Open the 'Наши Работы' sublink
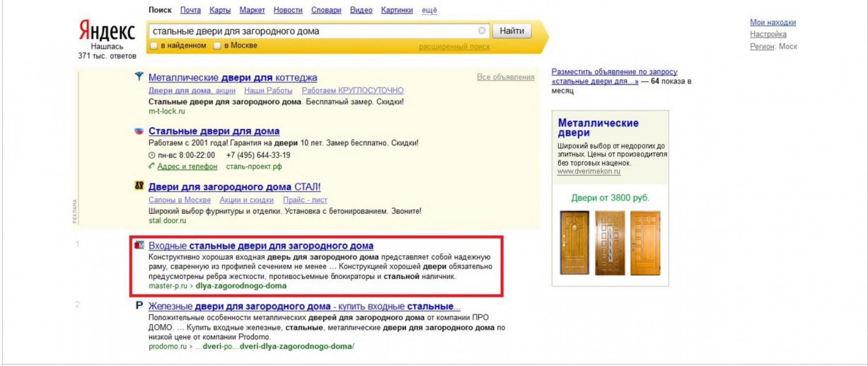868x366 pixels. pyautogui.click(x=268, y=90)
